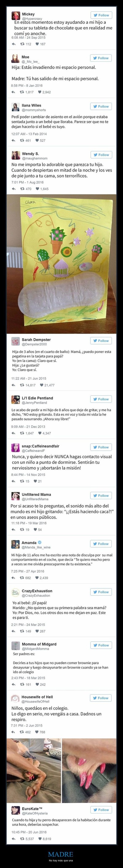Image resolution: width=123 pixels, height=868 pixels.
Task: Follow Housewife of Hell account
Action: coord(101,698)
